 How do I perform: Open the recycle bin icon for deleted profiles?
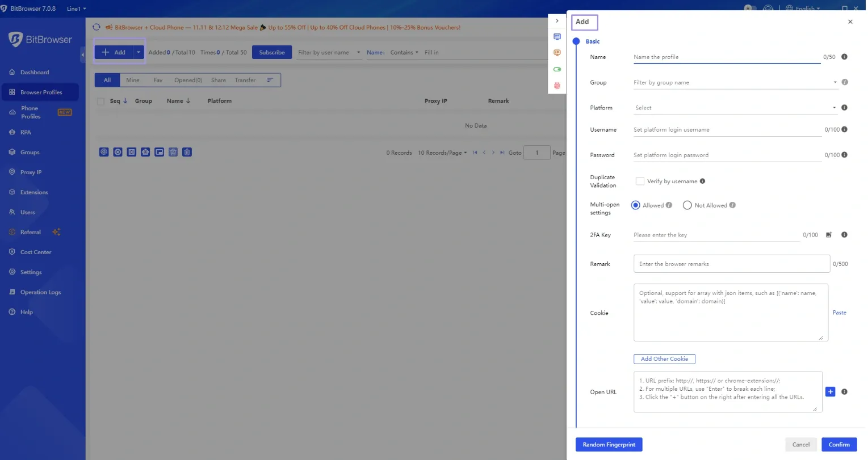173,152
